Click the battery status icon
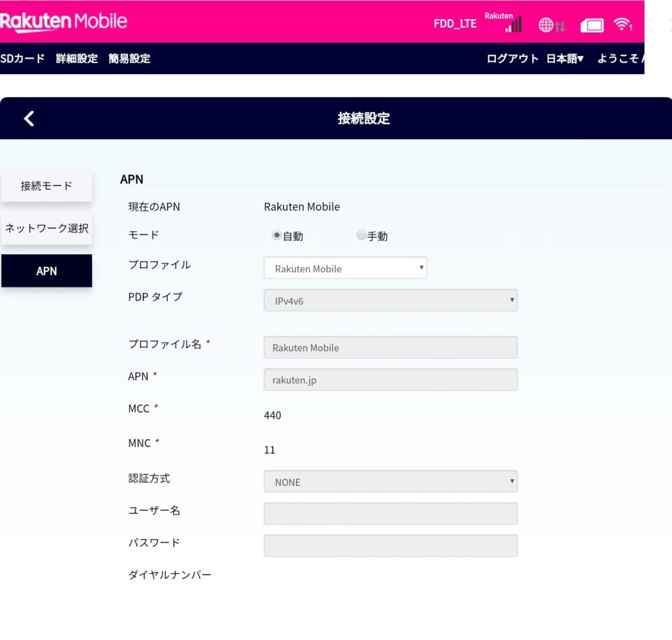The width and height of the screenshot is (672, 640). point(592,26)
